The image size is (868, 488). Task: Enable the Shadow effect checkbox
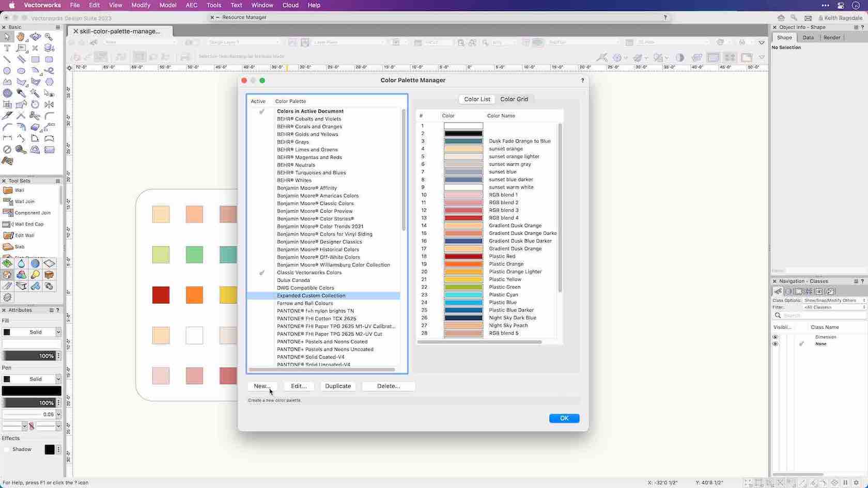pos(7,450)
